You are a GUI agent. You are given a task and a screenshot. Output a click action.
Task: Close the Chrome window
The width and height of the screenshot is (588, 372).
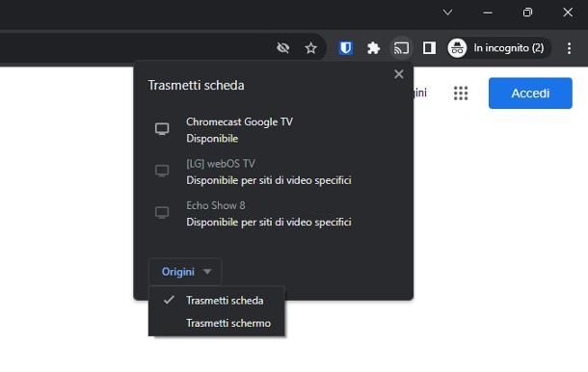click(x=568, y=13)
